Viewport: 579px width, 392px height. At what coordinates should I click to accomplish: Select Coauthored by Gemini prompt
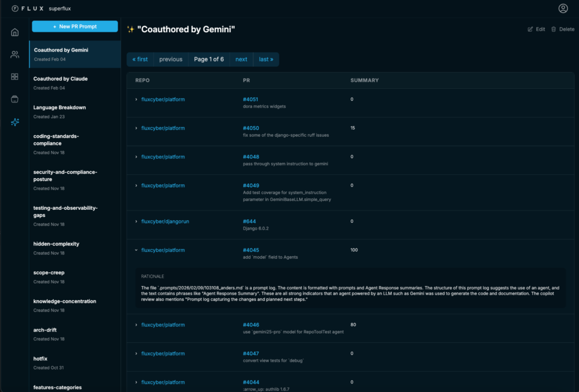click(75, 54)
